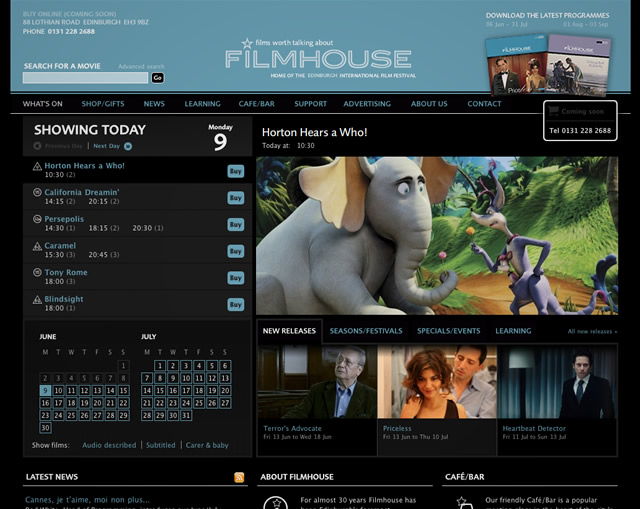Click the Priceless title link
The width and height of the screenshot is (640, 509).
coord(397,429)
